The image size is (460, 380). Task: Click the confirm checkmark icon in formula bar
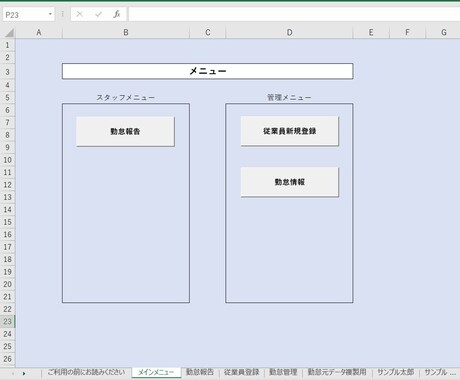[x=98, y=14]
